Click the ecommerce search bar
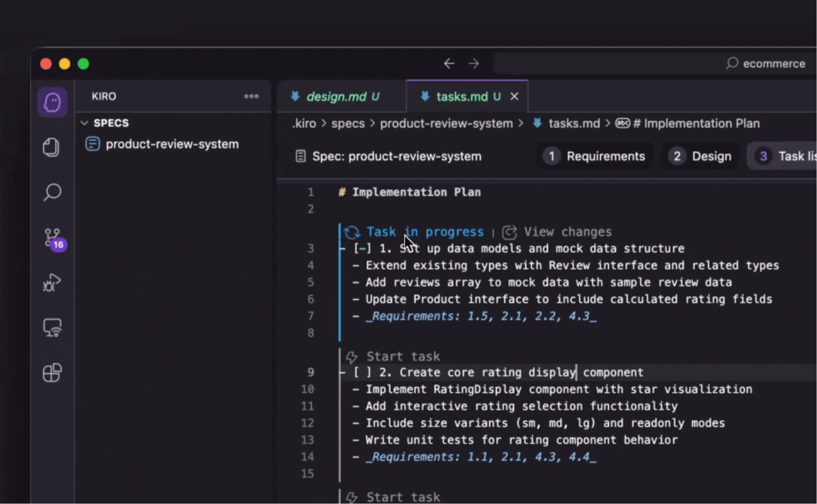817x504 pixels. pos(655,63)
